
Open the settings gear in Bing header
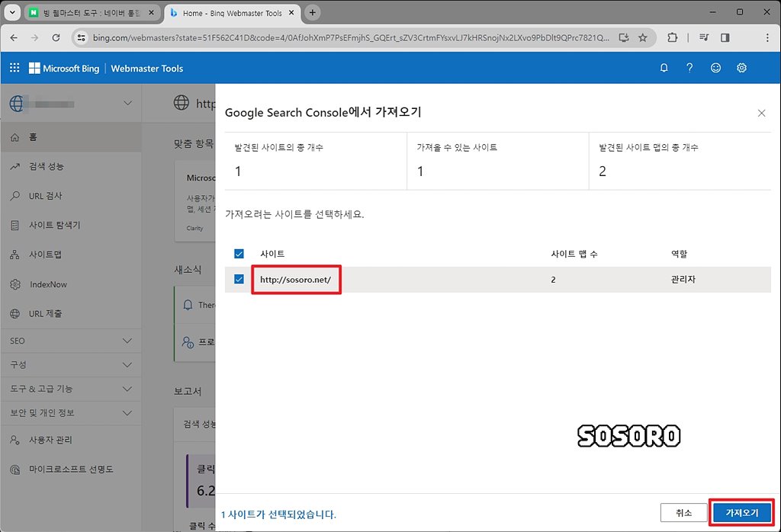[x=741, y=68]
